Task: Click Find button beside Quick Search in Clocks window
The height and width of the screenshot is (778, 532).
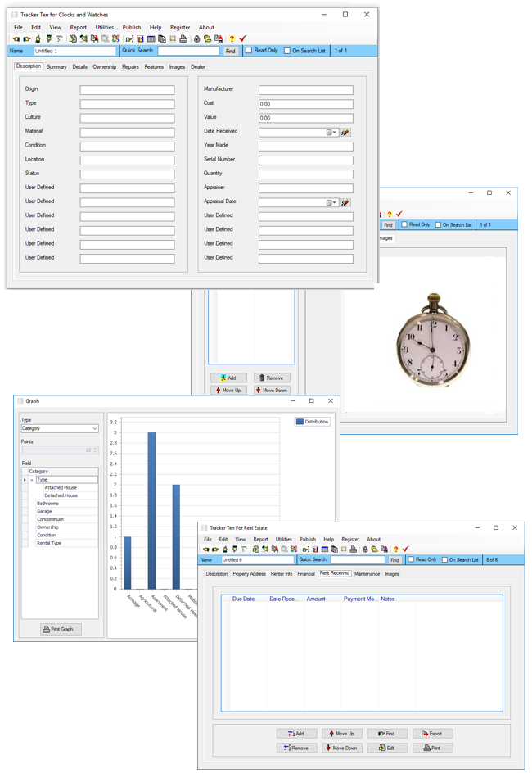Action: (231, 51)
